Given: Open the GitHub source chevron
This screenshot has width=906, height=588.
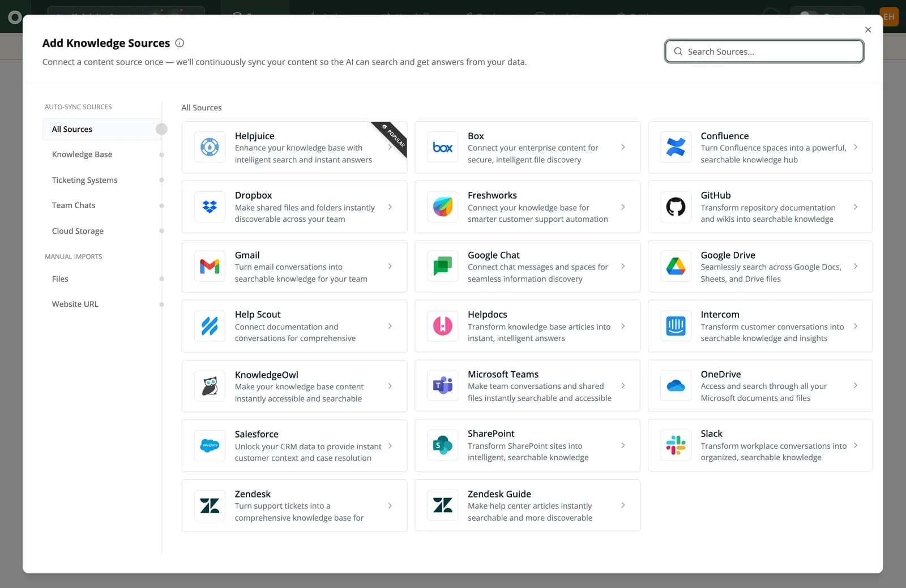Looking at the screenshot, I should (x=856, y=207).
